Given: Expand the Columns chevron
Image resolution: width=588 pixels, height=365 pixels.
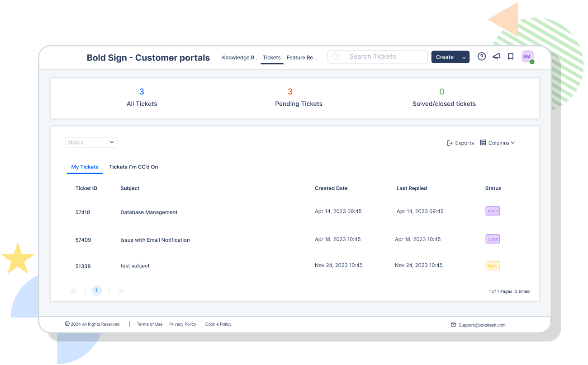Looking at the screenshot, I should (x=513, y=143).
